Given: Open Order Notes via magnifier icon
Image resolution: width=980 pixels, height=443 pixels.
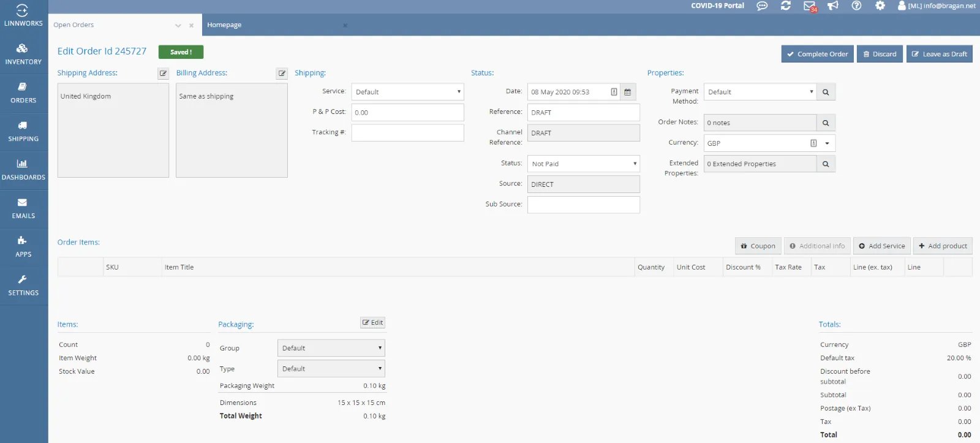Looking at the screenshot, I should (x=826, y=123).
